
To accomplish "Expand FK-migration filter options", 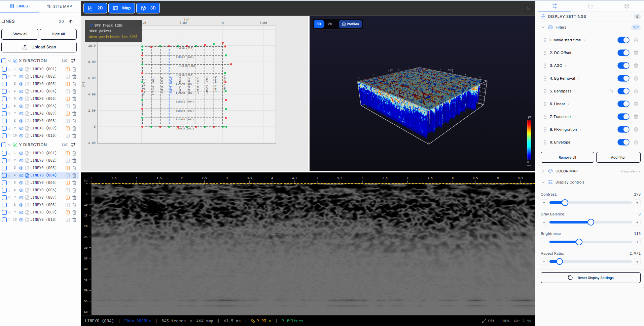I will (580, 130).
